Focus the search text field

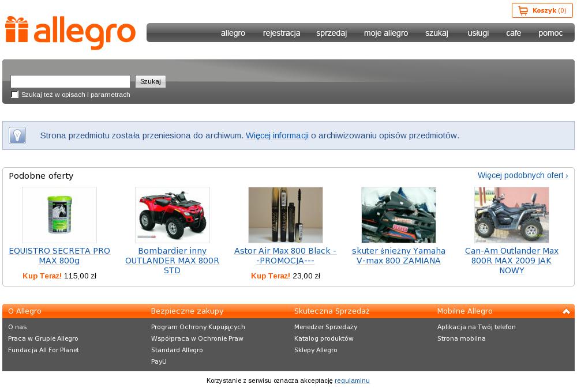(70, 81)
